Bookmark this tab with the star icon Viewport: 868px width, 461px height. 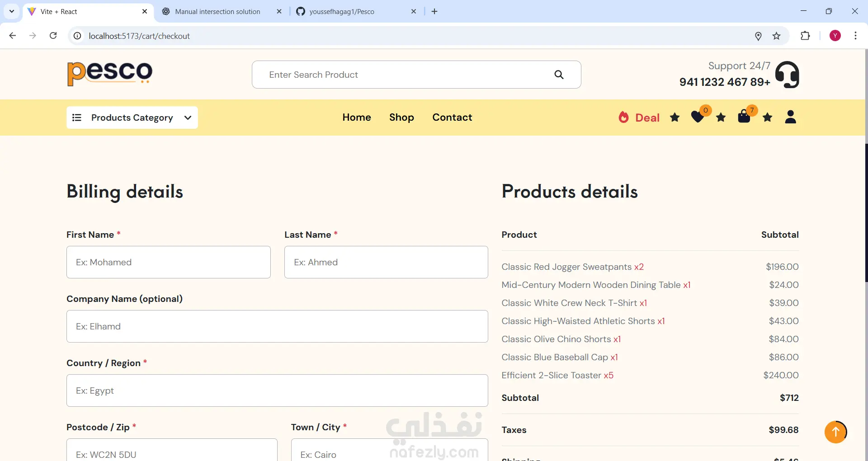click(x=777, y=36)
